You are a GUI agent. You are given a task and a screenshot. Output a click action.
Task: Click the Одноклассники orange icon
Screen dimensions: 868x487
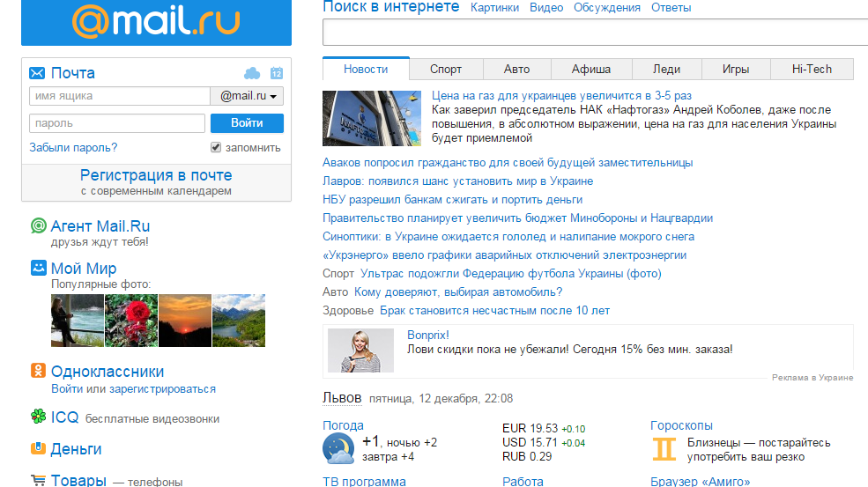pyautogui.click(x=38, y=371)
